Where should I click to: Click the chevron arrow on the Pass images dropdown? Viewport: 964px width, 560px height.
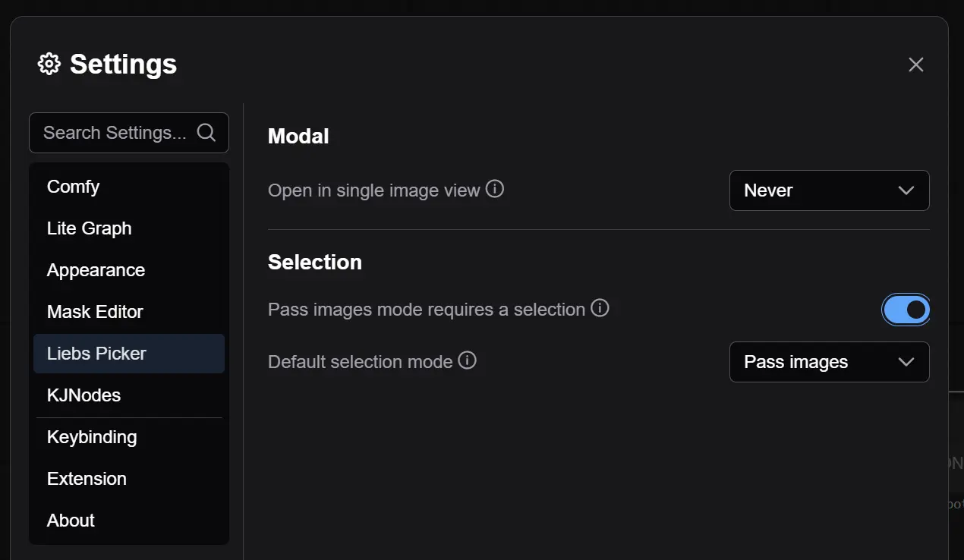click(x=906, y=362)
